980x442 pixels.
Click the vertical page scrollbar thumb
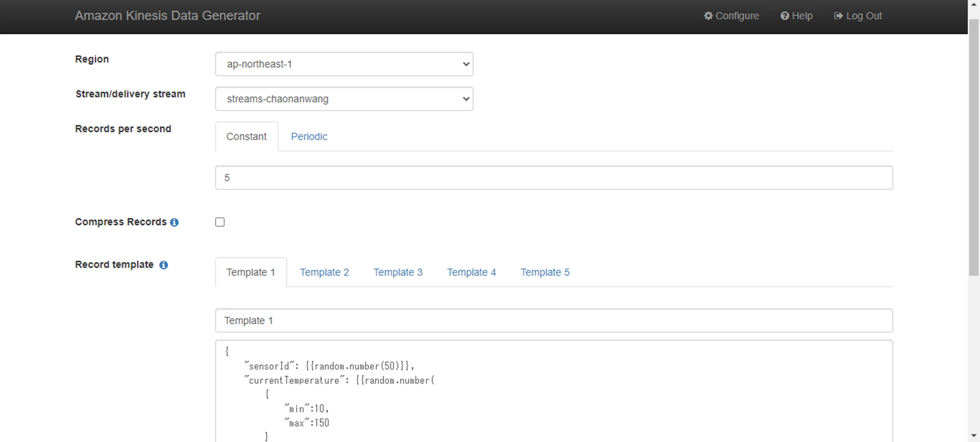[x=974, y=147]
